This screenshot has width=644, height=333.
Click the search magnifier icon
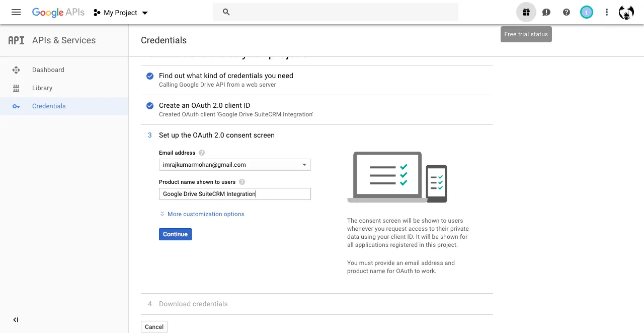[x=226, y=12]
